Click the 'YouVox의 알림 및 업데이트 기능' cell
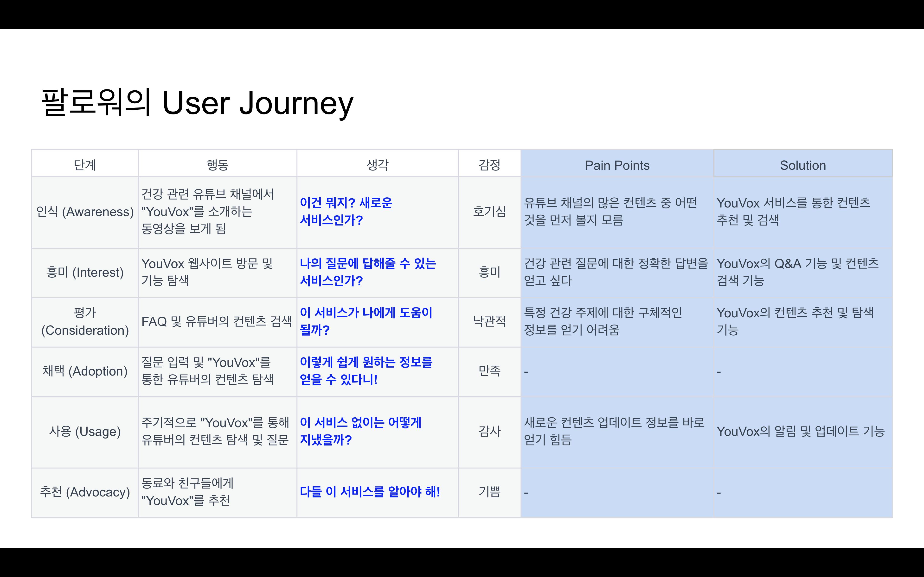 coord(803,432)
